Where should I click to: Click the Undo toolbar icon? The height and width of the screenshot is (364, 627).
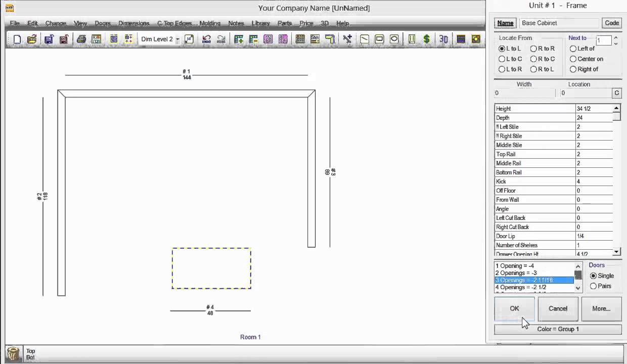point(206,39)
